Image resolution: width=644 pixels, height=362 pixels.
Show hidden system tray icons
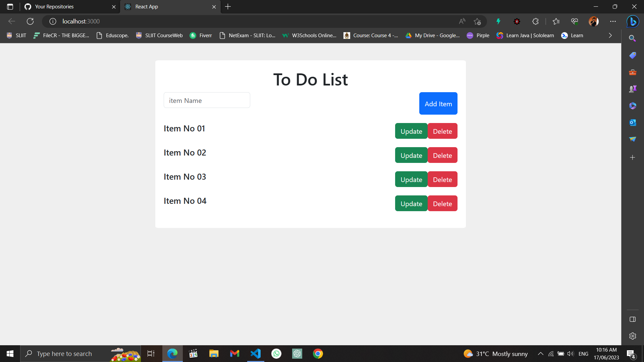(540, 353)
